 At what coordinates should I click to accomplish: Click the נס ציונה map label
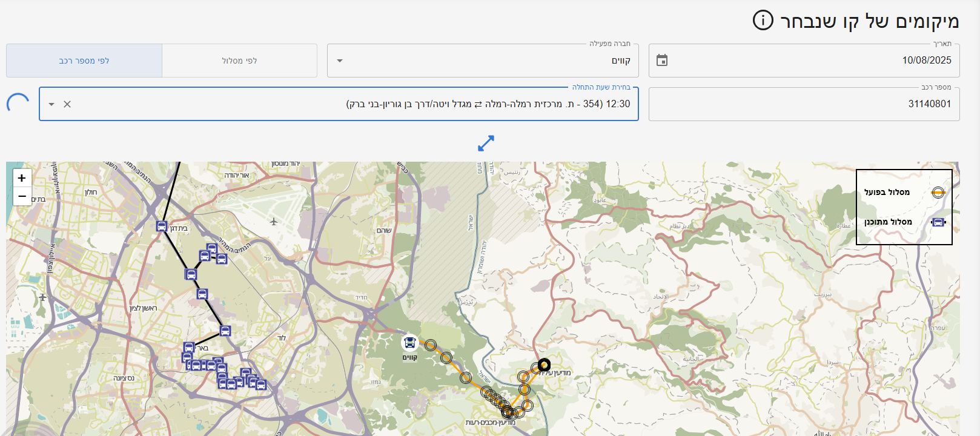click(x=124, y=378)
